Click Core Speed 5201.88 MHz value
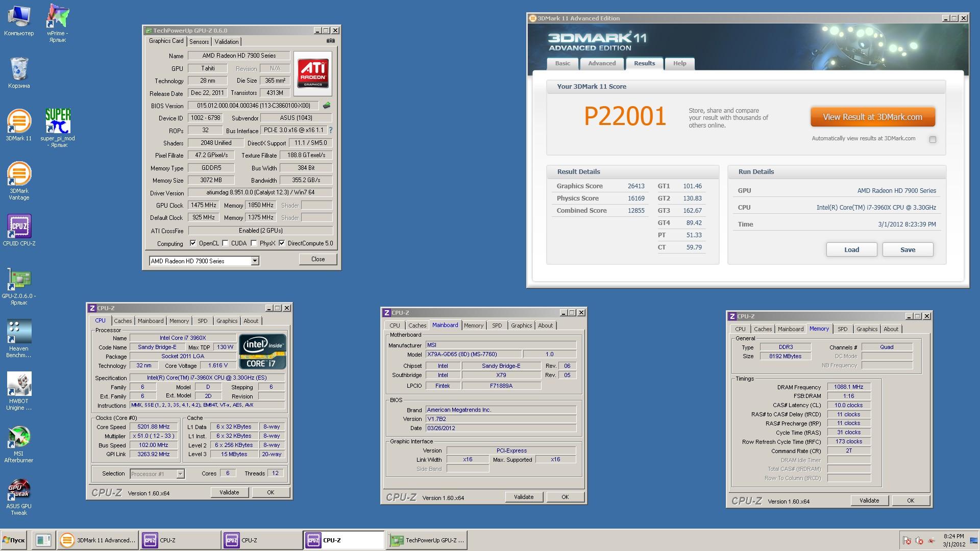Viewport: 980px width, 551px height. 154,427
